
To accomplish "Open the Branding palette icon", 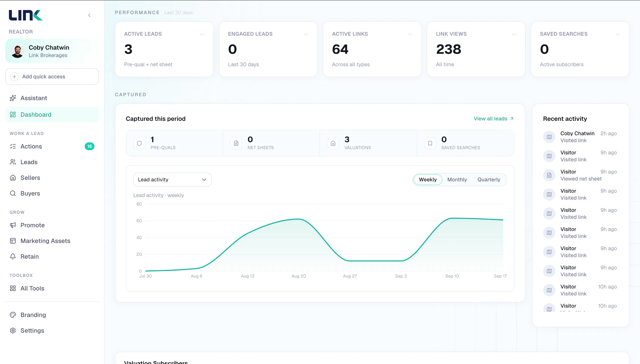I will [x=13, y=315].
